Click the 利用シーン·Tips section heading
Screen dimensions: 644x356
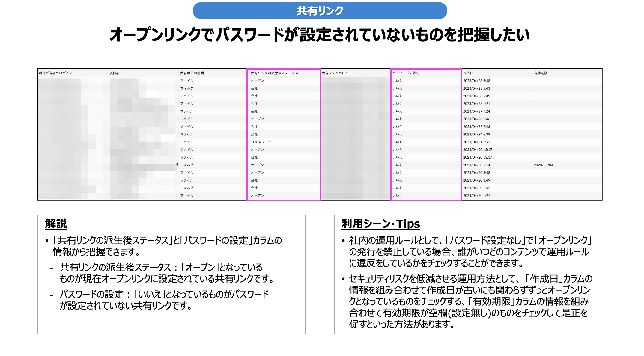click(x=380, y=224)
